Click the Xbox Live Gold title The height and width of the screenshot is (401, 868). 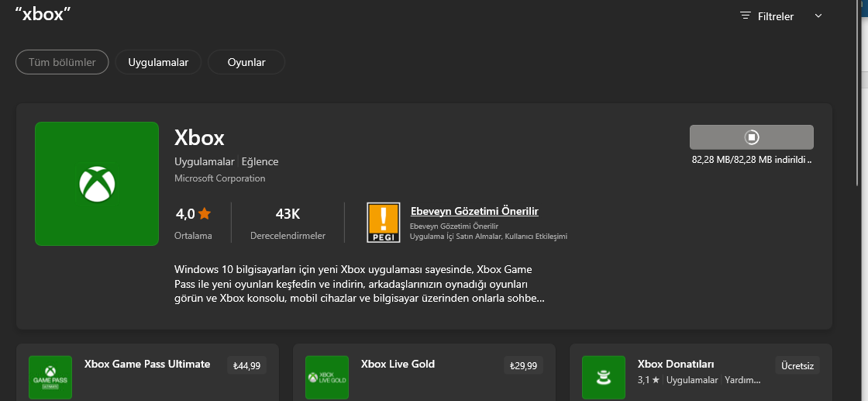pyautogui.click(x=398, y=364)
